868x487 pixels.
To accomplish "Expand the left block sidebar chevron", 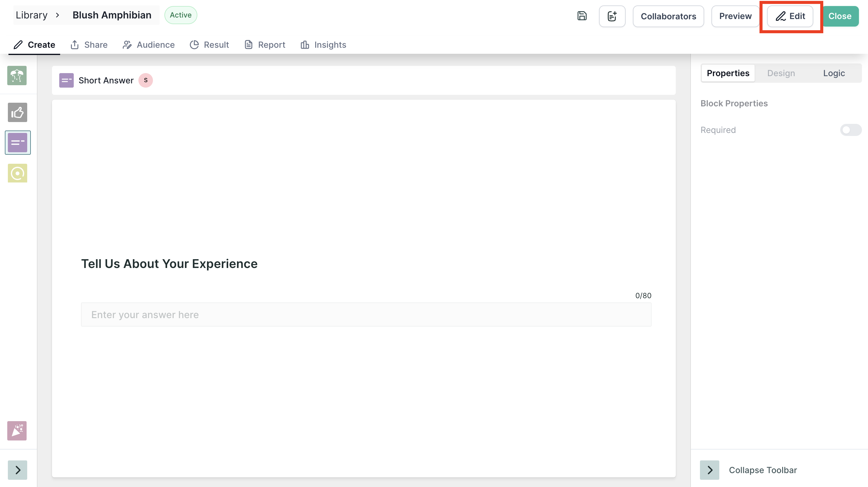I will coord(18,470).
